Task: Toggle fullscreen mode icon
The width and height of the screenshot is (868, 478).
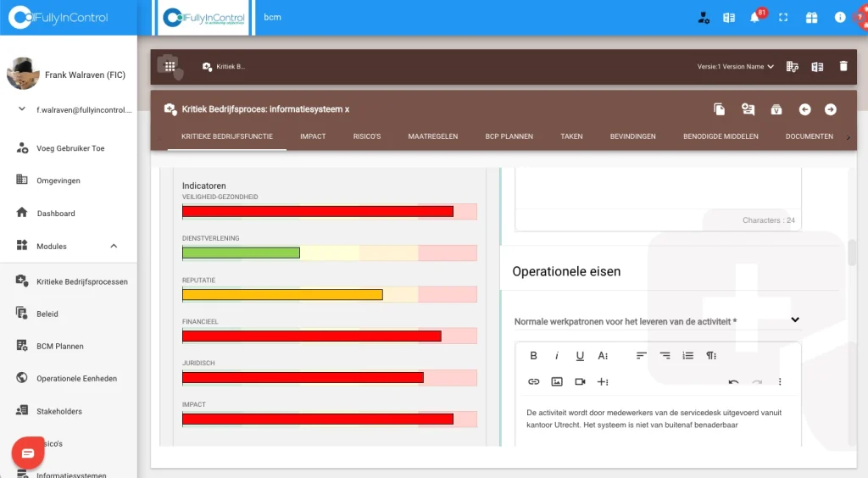Action: point(782,18)
